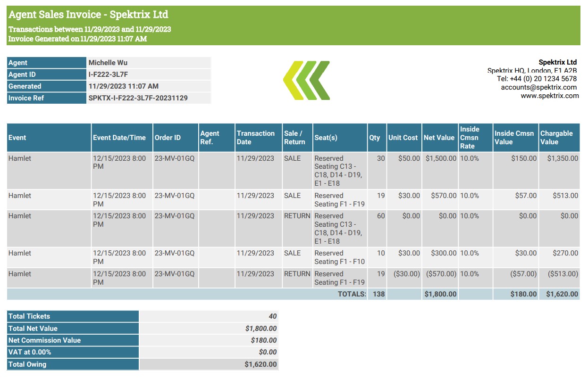Select the Agent Ref. column header

point(210,138)
